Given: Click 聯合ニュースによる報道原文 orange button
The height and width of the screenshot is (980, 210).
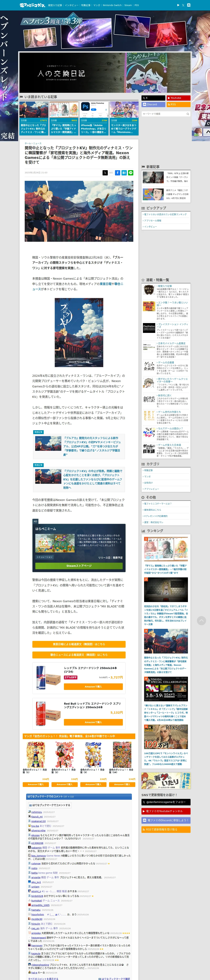Looking at the screenshot, I should 79,655.
